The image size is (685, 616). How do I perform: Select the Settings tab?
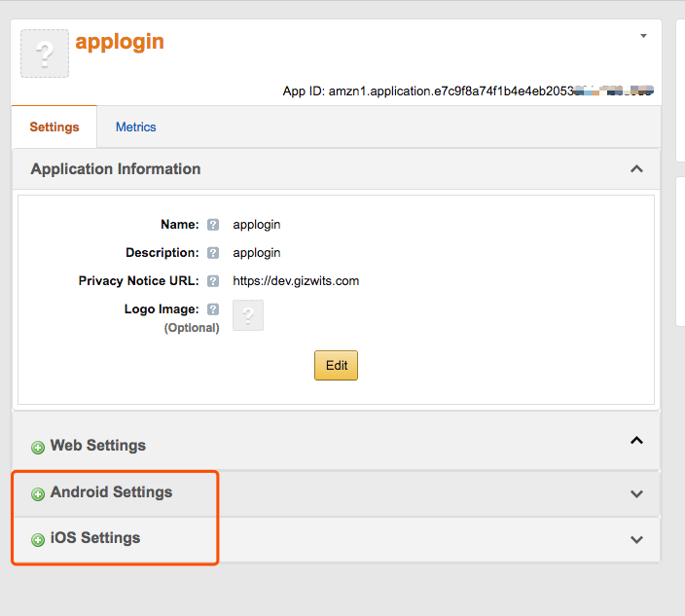(54, 127)
